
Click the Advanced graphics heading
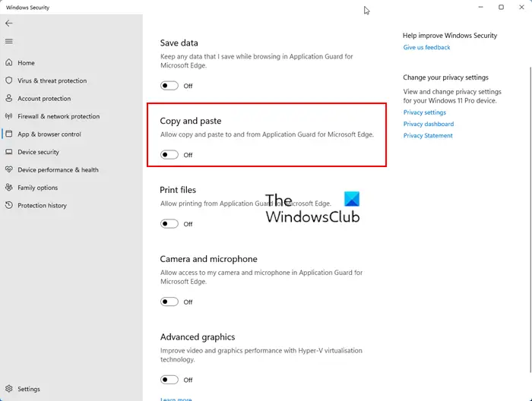click(x=198, y=337)
